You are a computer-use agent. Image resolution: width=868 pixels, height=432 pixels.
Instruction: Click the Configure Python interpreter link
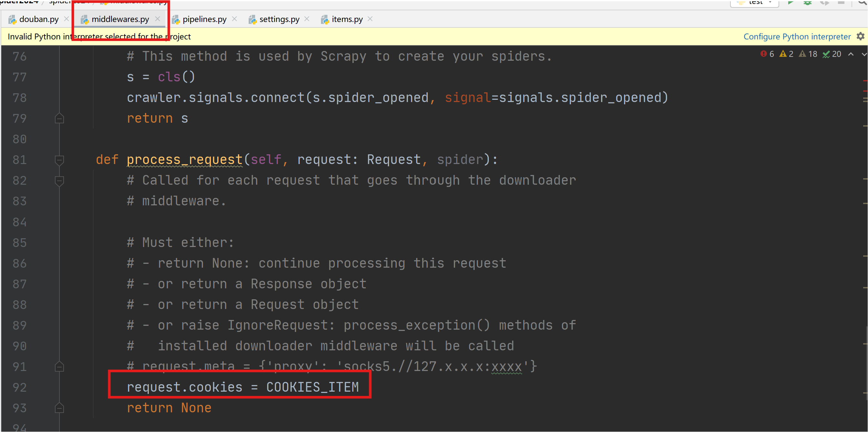797,36
